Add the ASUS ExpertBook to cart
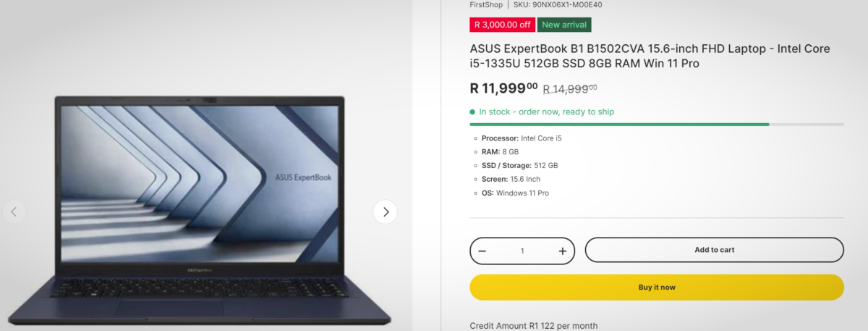 (x=714, y=250)
